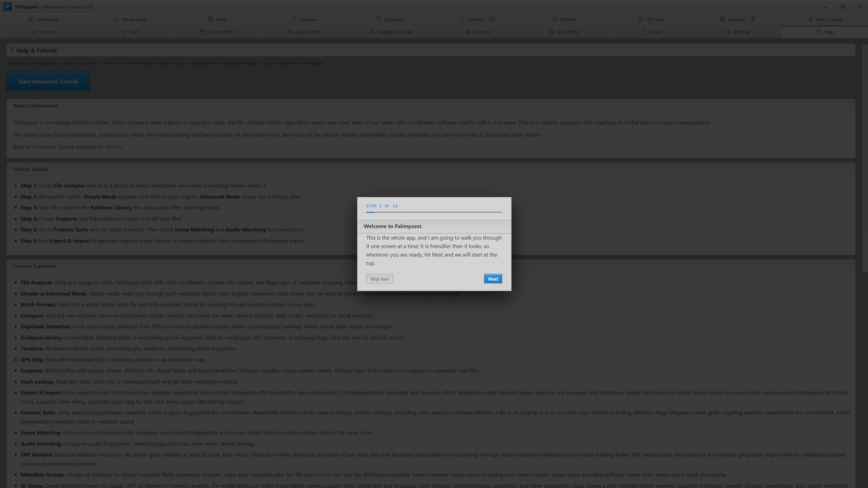Open the GitHub source link
This screenshot has width=868, height=488.
[x=113, y=147]
